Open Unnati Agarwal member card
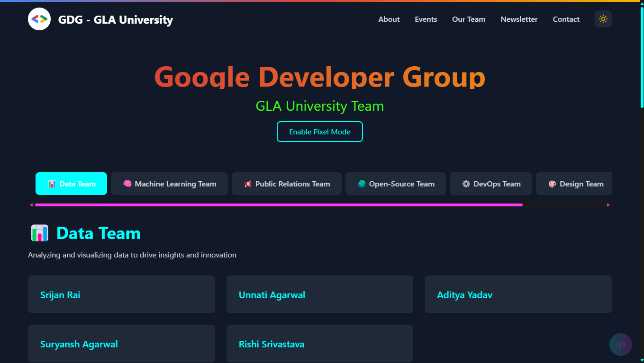This screenshot has width=644, height=363. pos(320,294)
